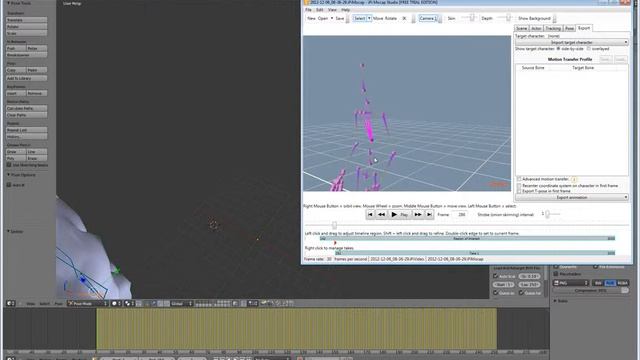640x360 pixels.
Task: Click the Push in-between button in Blender
Action: point(16,48)
